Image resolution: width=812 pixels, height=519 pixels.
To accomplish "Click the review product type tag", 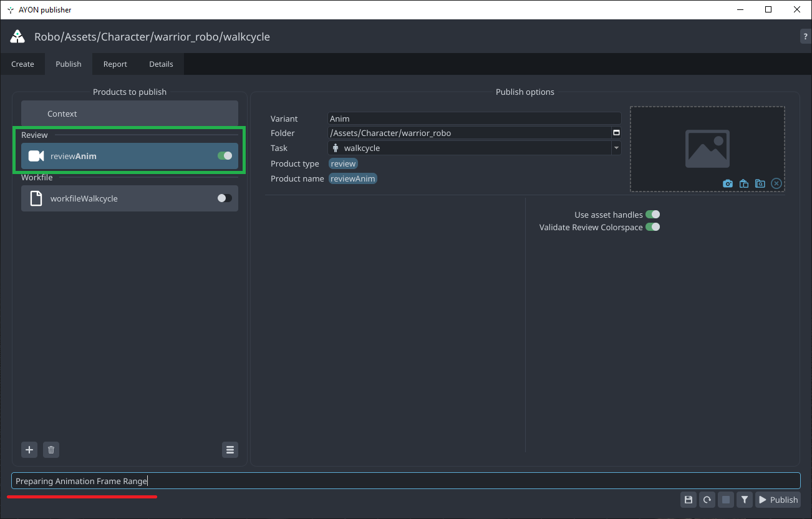I will click(343, 163).
